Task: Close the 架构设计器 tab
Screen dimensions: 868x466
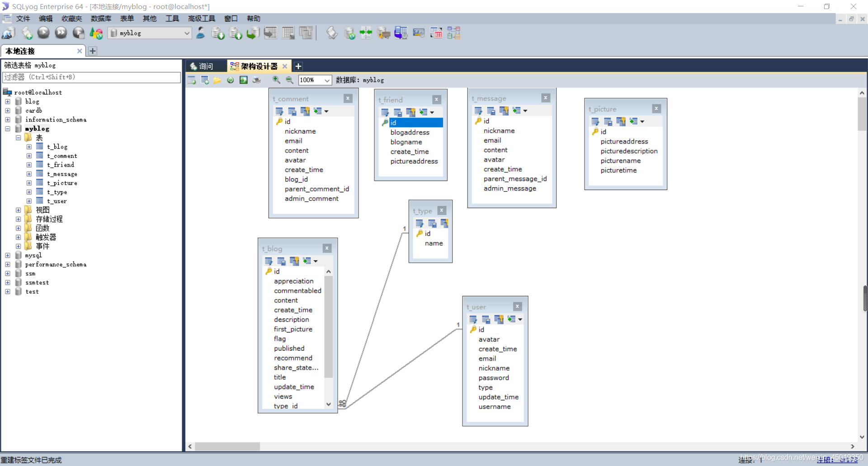Action: [x=285, y=66]
